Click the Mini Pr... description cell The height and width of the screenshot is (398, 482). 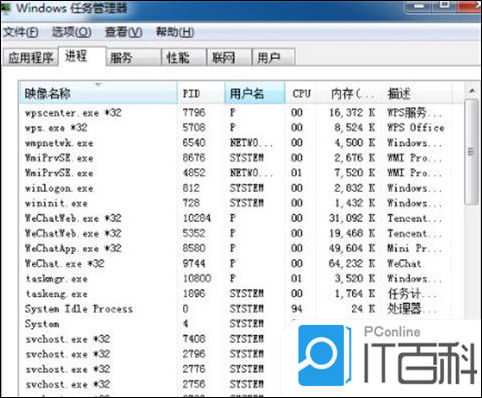click(415, 248)
